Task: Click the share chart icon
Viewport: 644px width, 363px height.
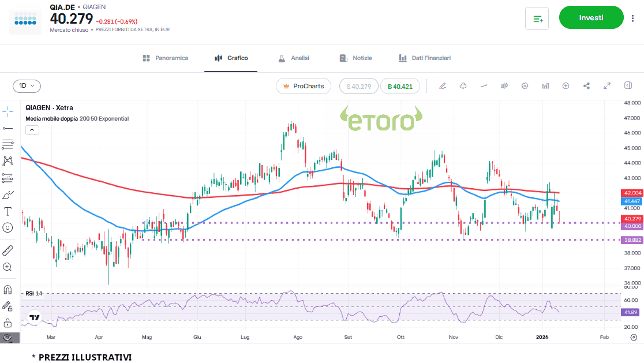Action: (x=586, y=86)
